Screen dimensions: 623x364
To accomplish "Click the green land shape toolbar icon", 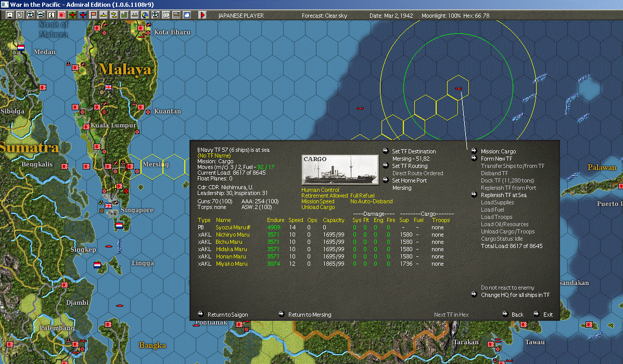I will [124, 15].
